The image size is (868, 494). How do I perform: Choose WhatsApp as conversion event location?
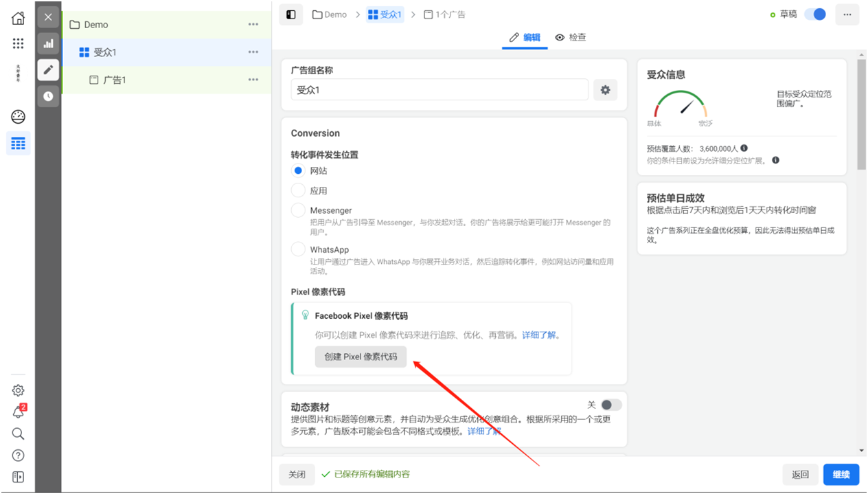pyautogui.click(x=297, y=249)
